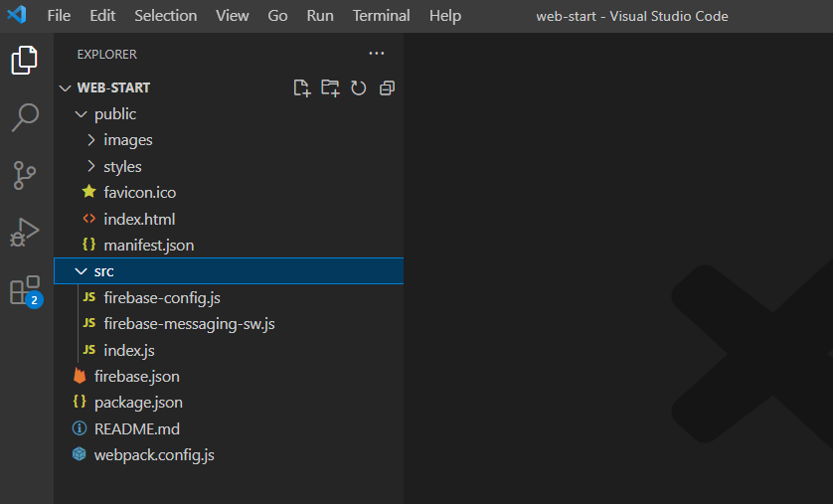
Task: Click JS icon beside firebase-config.js
Action: pos(89,297)
